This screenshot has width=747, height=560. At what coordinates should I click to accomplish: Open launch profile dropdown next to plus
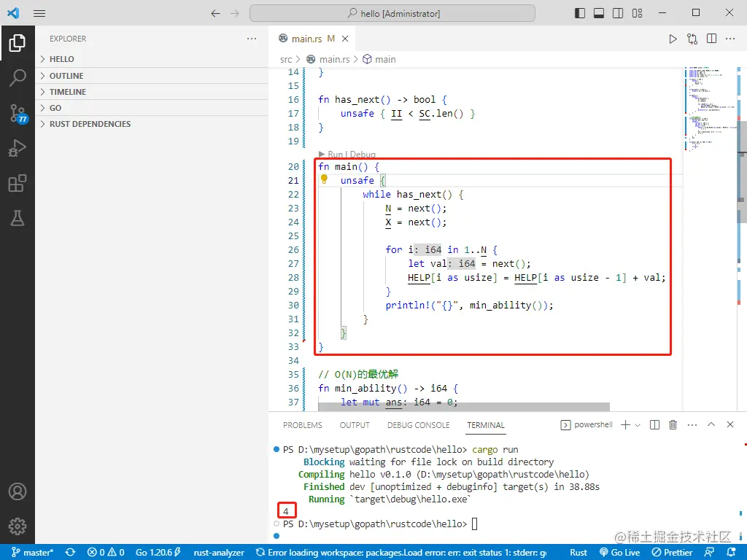pyautogui.click(x=638, y=425)
